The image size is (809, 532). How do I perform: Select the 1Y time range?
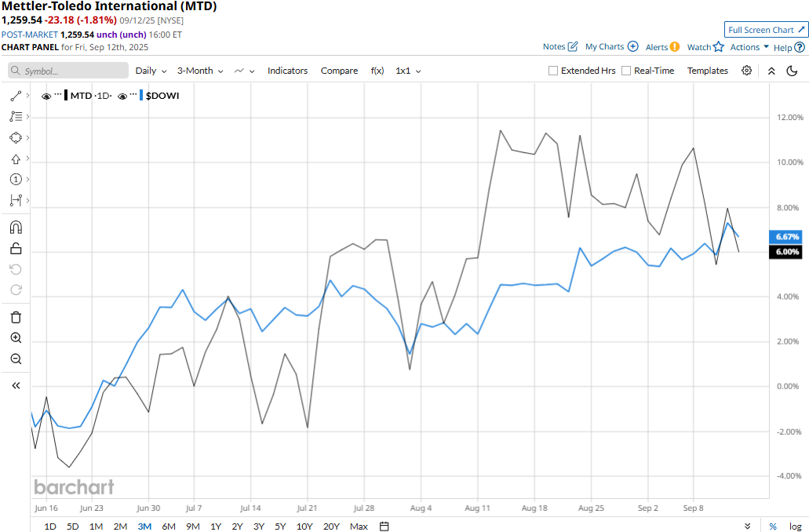pyautogui.click(x=216, y=527)
